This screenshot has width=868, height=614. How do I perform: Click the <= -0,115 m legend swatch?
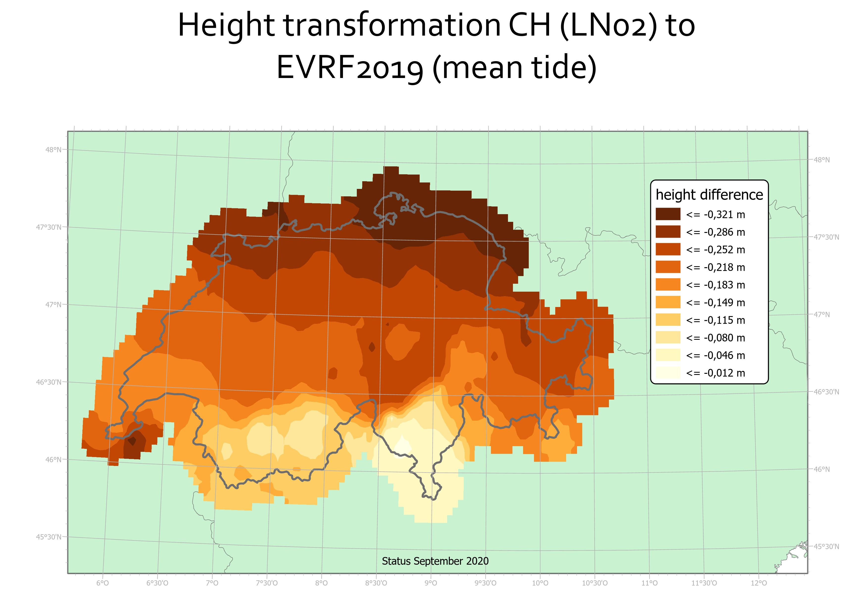pos(668,320)
